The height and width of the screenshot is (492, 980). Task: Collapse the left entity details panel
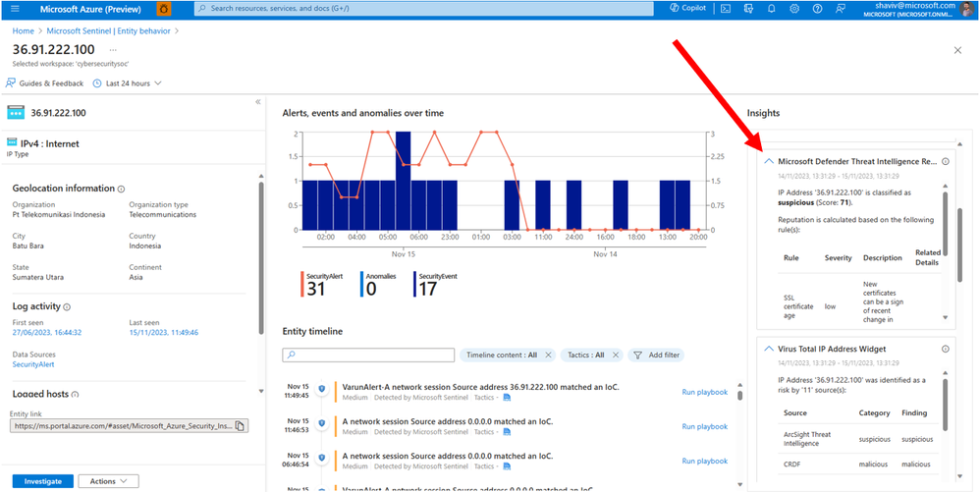[258, 102]
